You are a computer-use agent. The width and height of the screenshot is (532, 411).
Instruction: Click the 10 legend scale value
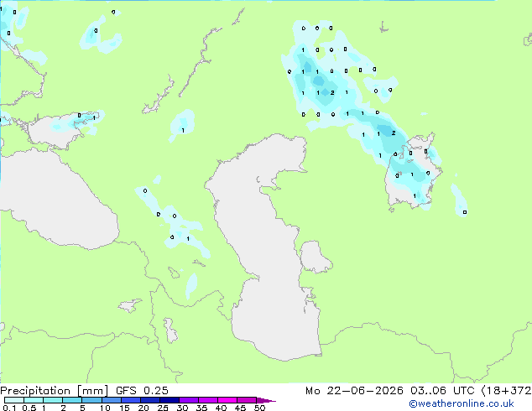click(x=105, y=408)
